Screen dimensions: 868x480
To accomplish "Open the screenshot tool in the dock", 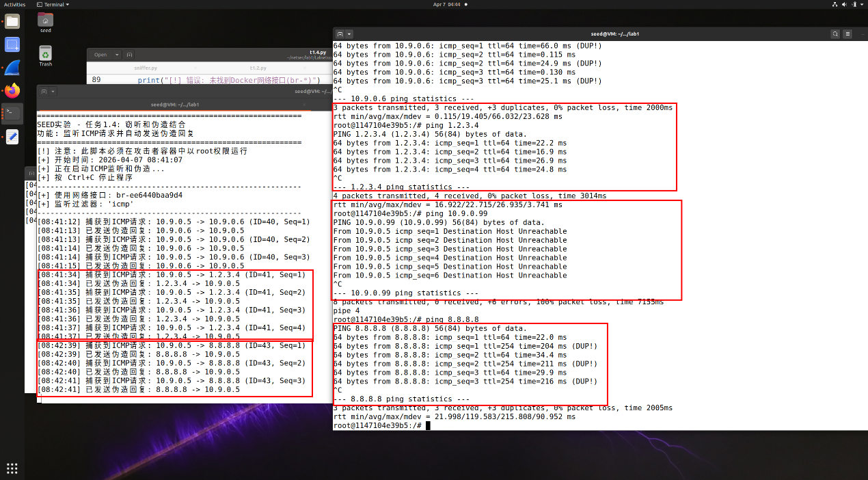I will [x=12, y=45].
